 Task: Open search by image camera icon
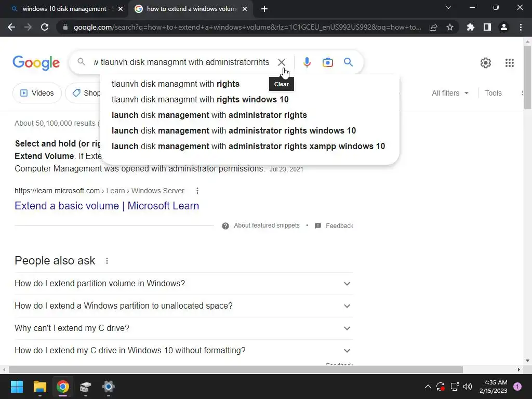(x=327, y=62)
